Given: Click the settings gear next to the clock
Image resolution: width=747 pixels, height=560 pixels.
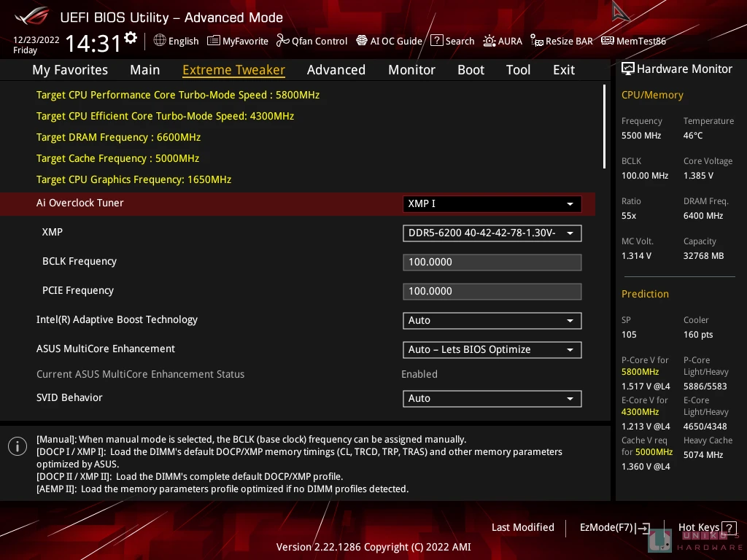Looking at the screenshot, I should 131,38.
